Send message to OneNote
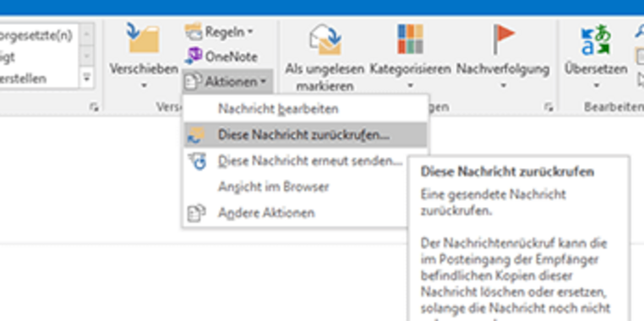 pos(221,57)
